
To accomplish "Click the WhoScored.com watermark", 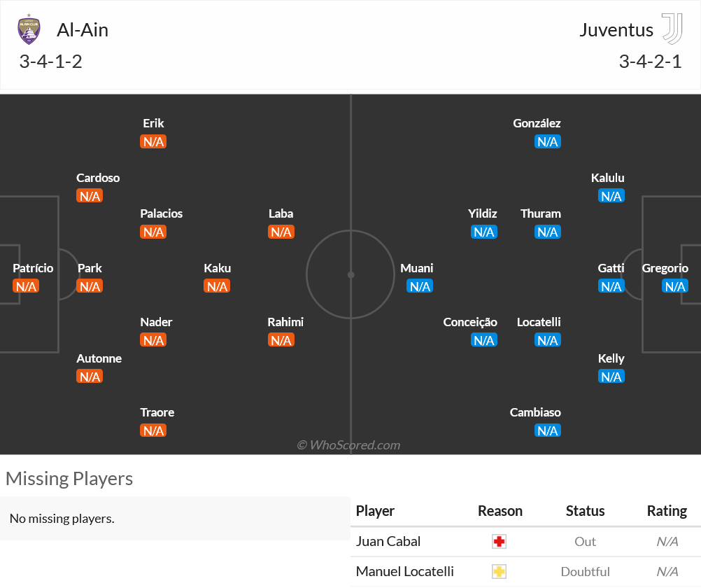I will click(x=348, y=445).
